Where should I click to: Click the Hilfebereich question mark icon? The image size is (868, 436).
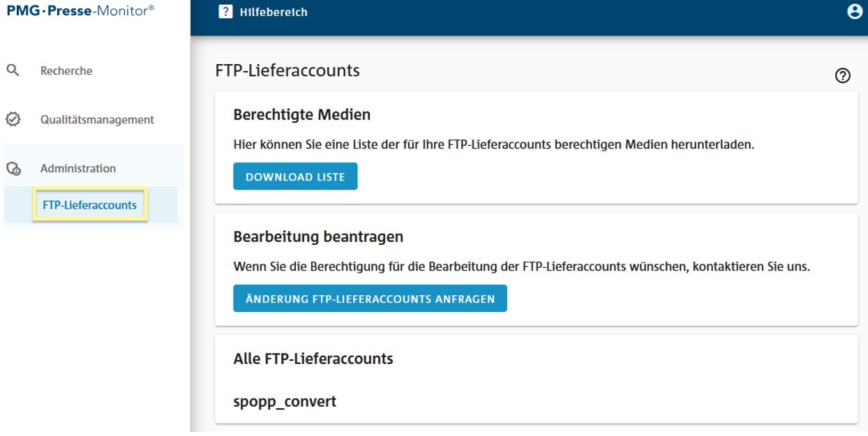[225, 12]
